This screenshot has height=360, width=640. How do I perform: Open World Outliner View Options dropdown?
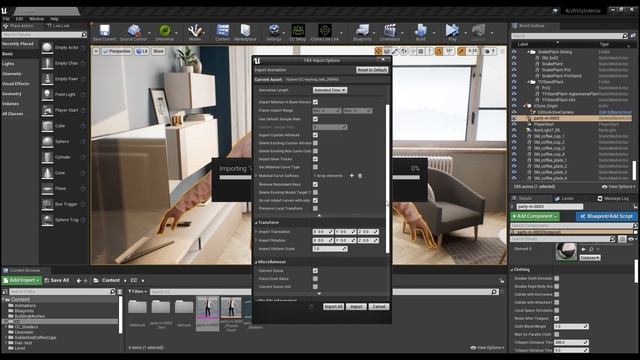point(618,187)
